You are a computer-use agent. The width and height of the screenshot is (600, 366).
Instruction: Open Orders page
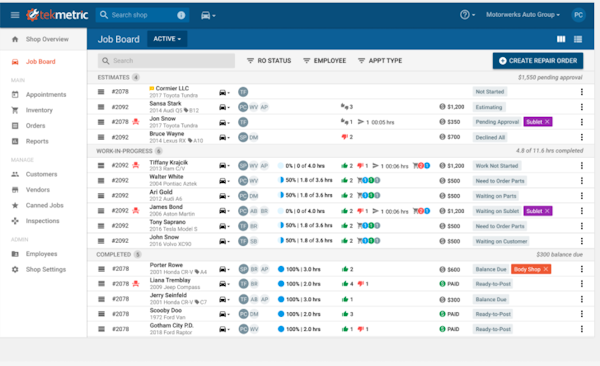click(x=36, y=126)
